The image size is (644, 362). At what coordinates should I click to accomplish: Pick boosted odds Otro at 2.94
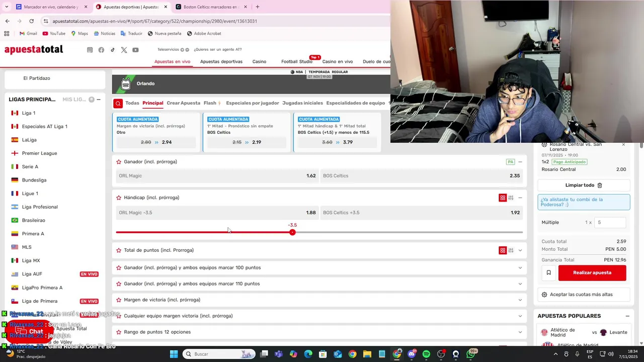click(x=156, y=142)
